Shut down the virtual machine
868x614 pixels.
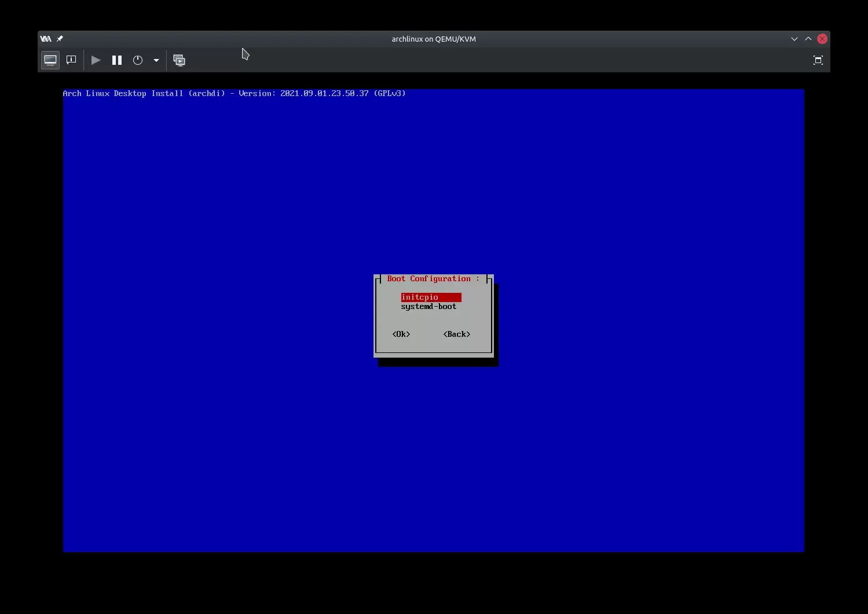[138, 60]
